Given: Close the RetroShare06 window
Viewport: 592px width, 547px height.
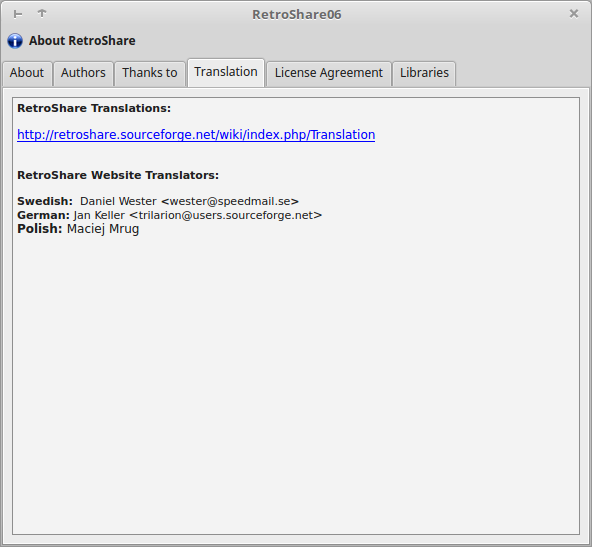Looking at the screenshot, I should tap(574, 14).
